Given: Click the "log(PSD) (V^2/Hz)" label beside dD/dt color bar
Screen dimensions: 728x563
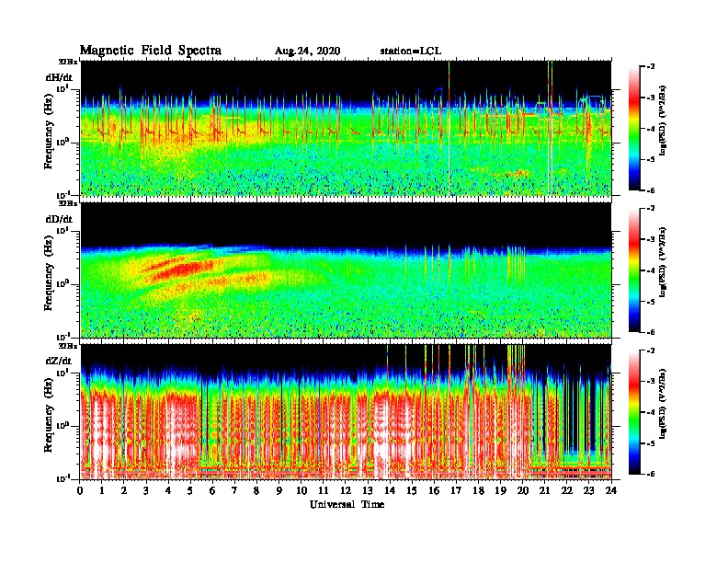Looking at the screenshot, I should click(x=662, y=261).
